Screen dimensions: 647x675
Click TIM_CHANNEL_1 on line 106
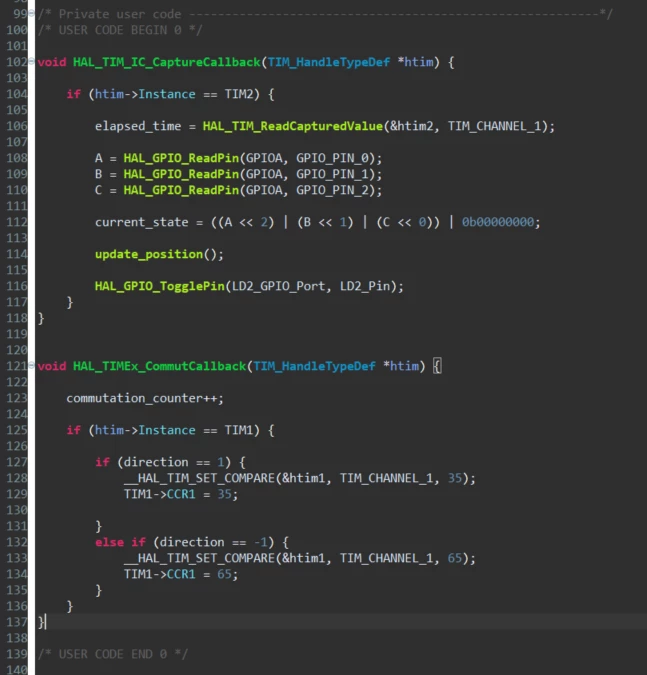click(494, 126)
